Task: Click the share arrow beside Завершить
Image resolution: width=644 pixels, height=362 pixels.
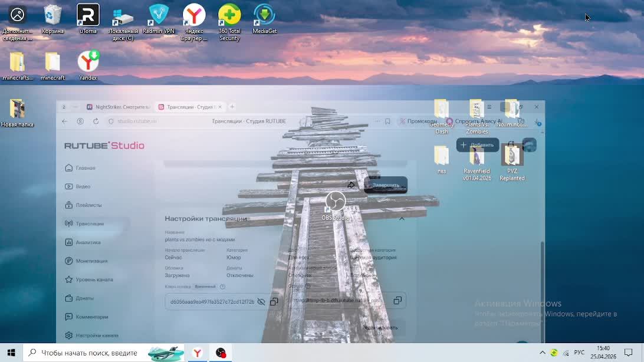Action: tap(351, 185)
